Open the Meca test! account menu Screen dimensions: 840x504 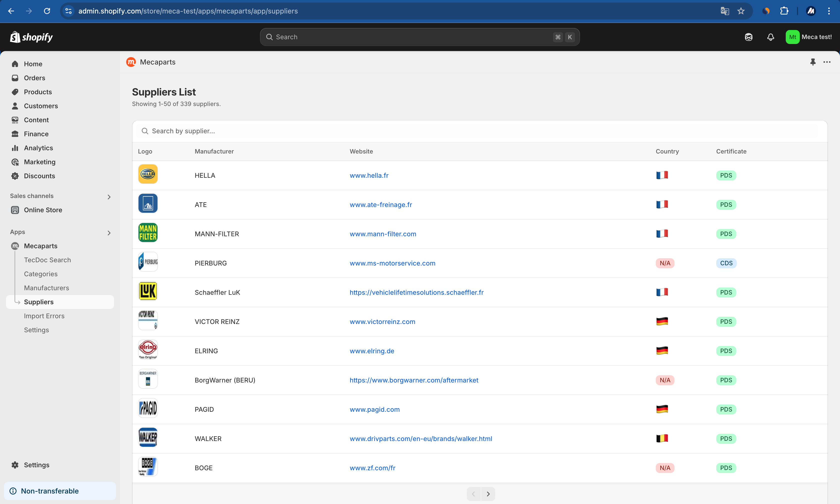click(809, 37)
